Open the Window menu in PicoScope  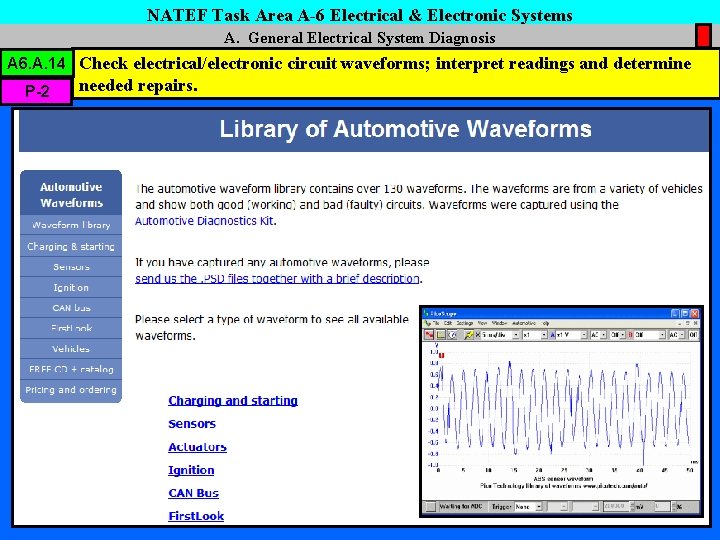click(x=499, y=323)
